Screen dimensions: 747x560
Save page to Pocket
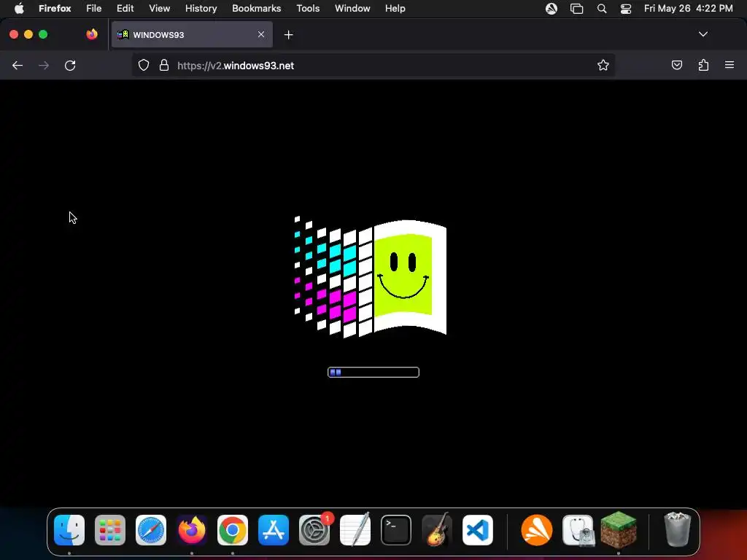click(676, 65)
